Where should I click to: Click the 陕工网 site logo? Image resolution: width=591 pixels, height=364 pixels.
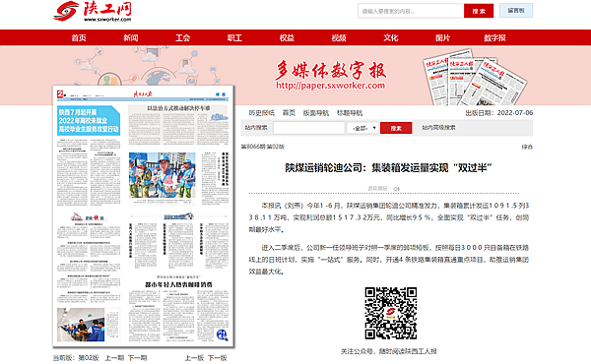coord(93,11)
